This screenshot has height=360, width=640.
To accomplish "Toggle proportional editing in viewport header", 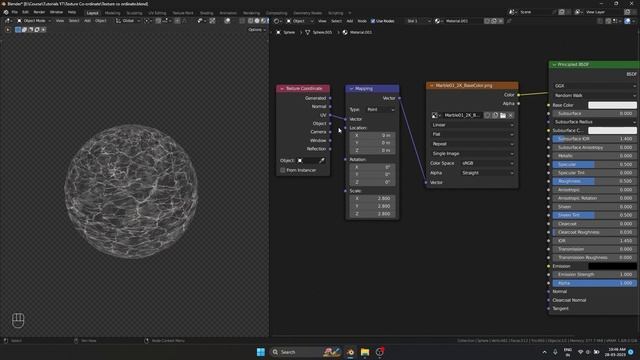I will coord(177,21).
